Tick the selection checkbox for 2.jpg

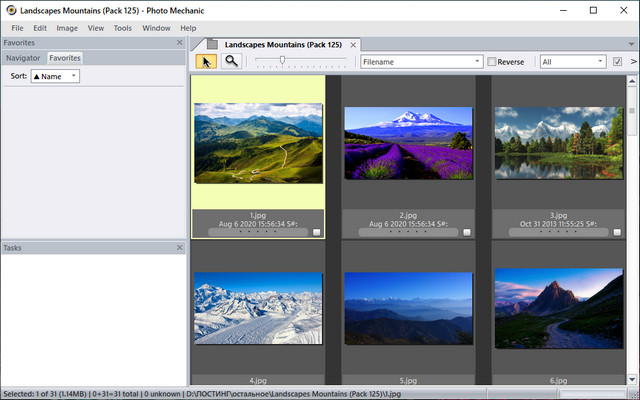tap(466, 231)
